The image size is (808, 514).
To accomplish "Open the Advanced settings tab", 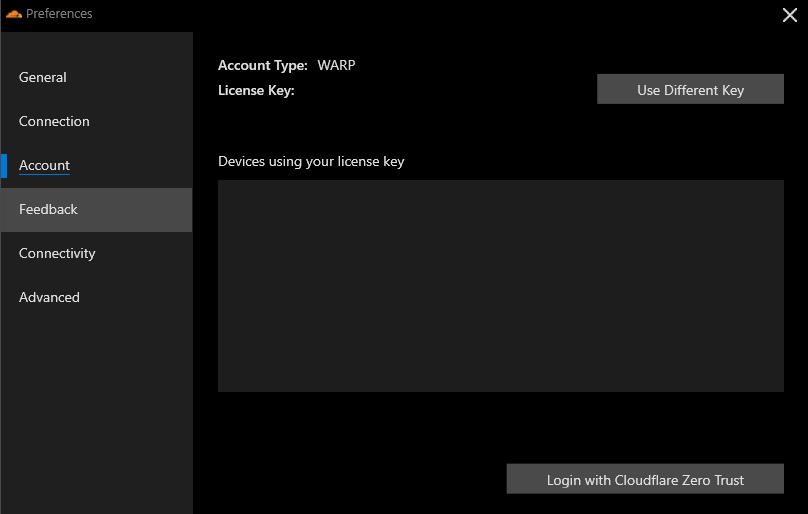I will (96, 297).
